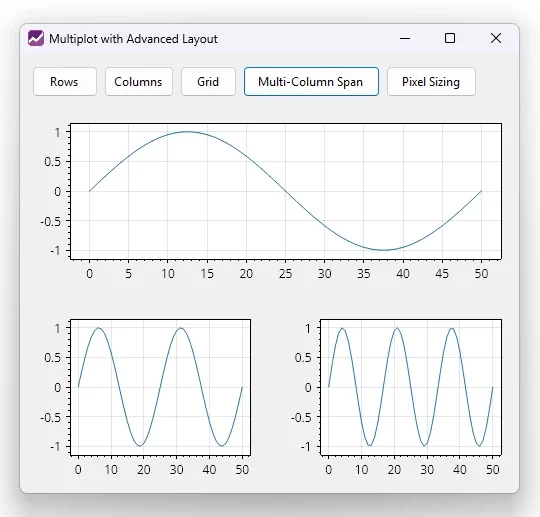Viewport: 540px width, 517px height.
Task: Select the Rows layout button
Action: 65,82
